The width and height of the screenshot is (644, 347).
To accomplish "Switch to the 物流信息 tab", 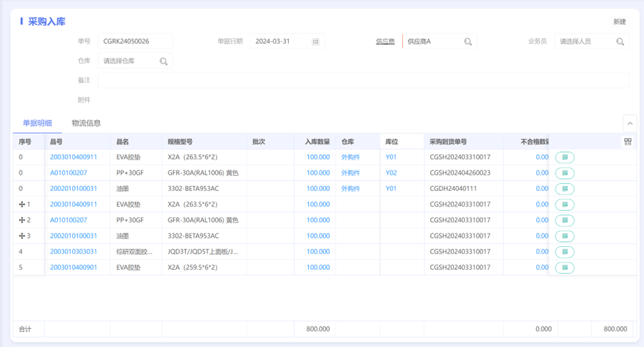I will [x=87, y=123].
